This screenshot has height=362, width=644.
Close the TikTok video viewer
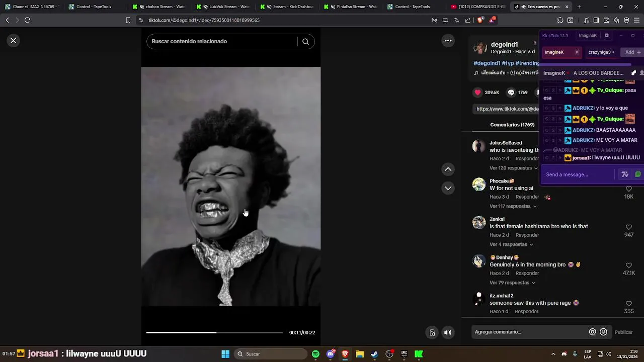[x=14, y=41]
